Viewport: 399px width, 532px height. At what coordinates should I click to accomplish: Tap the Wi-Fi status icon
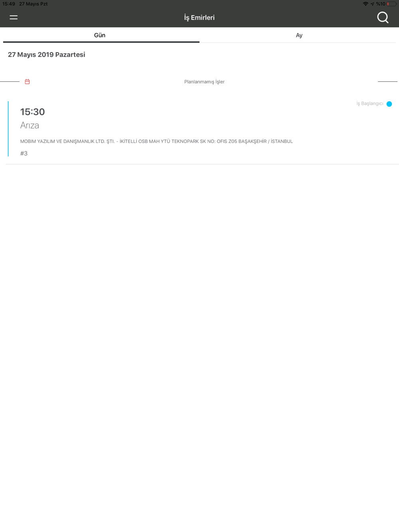365,4
